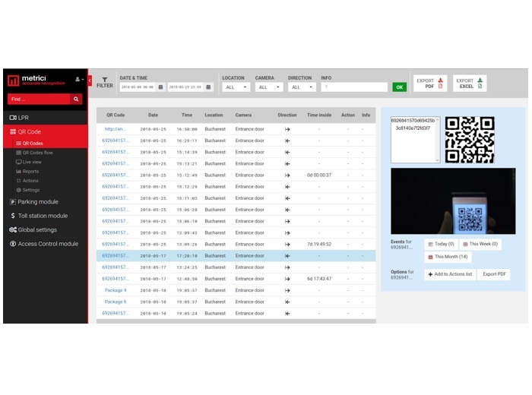The height and width of the screenshot is (395, 532).
Task: Open QR code link in 15:14:39 row
Action: [116, 152]
